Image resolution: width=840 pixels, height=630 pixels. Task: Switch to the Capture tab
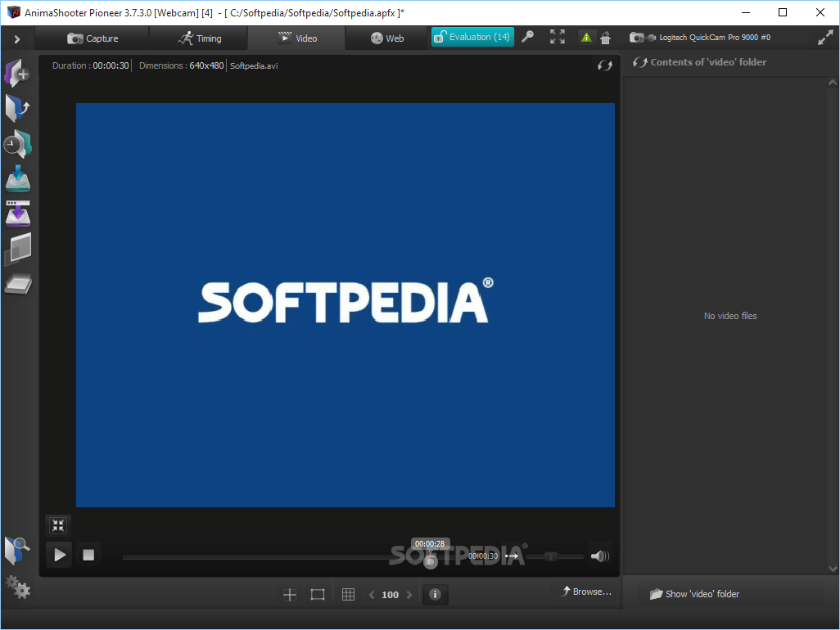93,38
